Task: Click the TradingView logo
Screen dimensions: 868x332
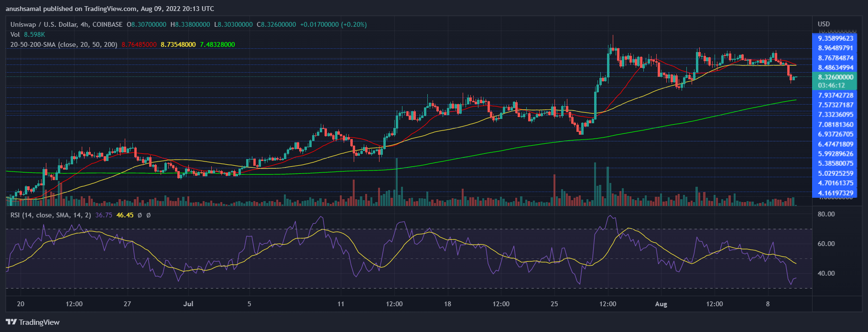Action: (x=33, y=322)
